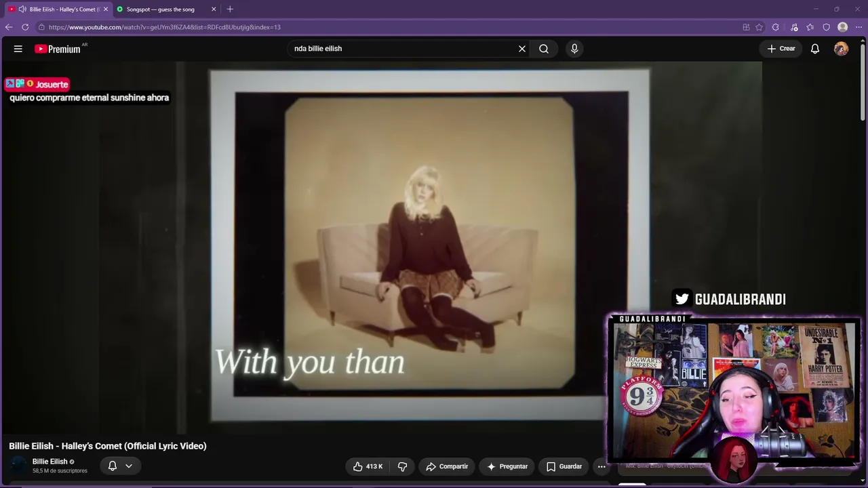The height and width of the screenshot is (488, 868).
Task: Save the video with Guardar
Action: (564, 466)
